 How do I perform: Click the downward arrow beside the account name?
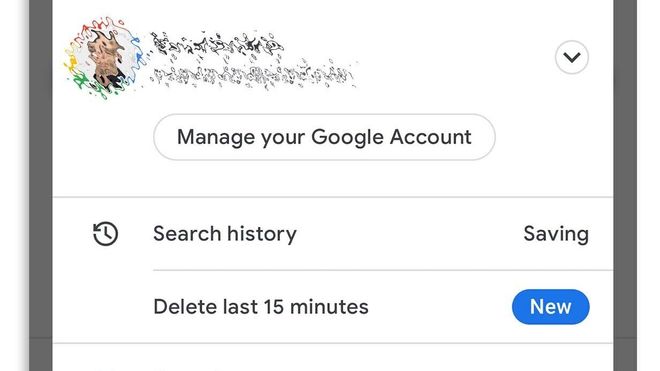pos(572,58)
